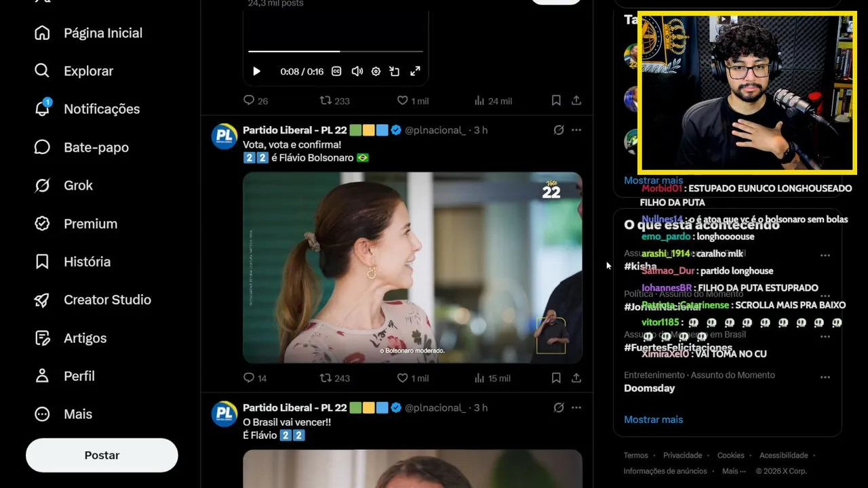Click Mostrar mais below Doomsday
868x488 pixels.
tap(654, 420)
